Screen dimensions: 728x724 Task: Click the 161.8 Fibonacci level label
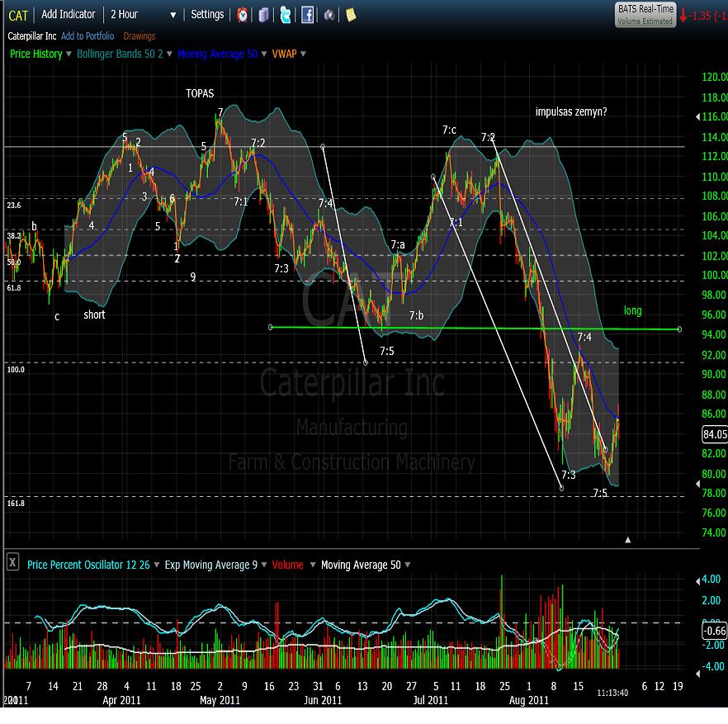[16, 503]
